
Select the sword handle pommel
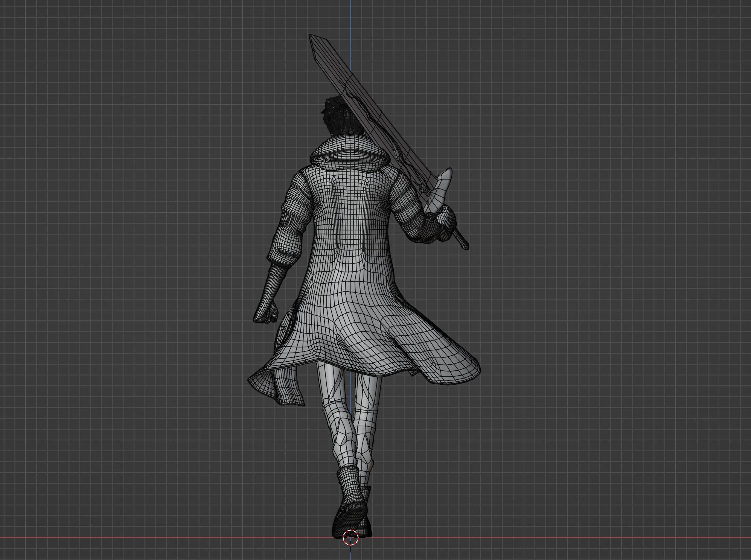(x=466, y=246)
